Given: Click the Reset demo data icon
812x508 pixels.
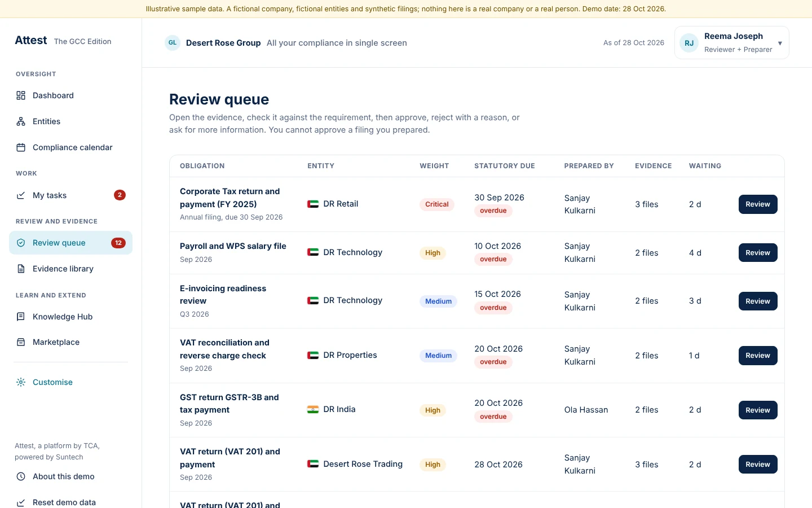Looking at the screenshot, I should (x=21, y=502).
